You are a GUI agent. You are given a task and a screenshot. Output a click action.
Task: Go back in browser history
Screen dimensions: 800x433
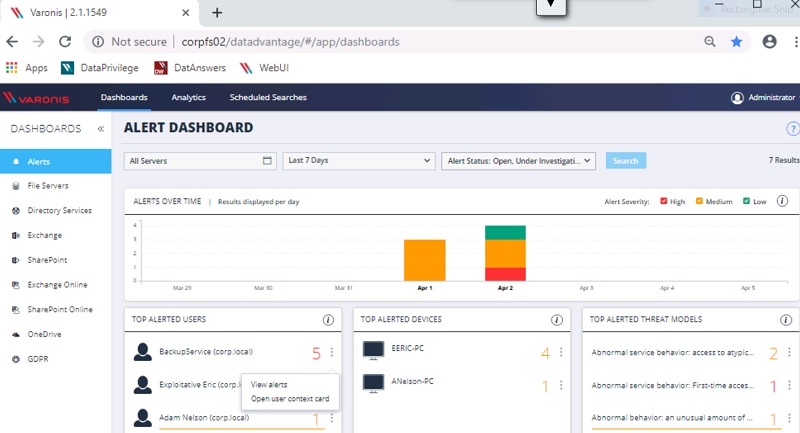(12, 42)
